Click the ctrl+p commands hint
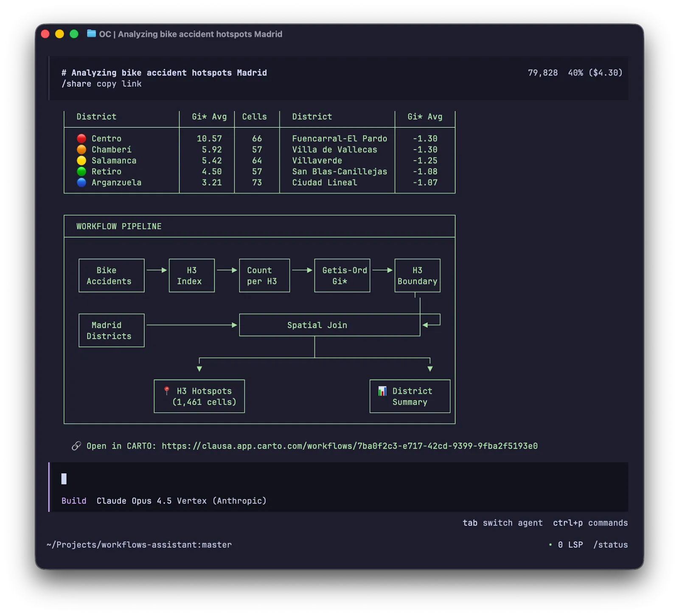Viewport: 679px width, 616px height. coord(590,523)
